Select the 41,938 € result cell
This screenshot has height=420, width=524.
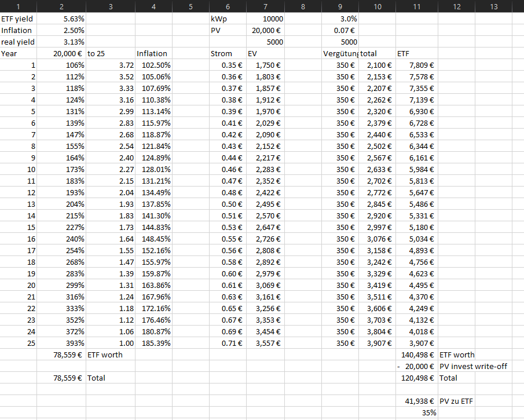click(417, 401)
